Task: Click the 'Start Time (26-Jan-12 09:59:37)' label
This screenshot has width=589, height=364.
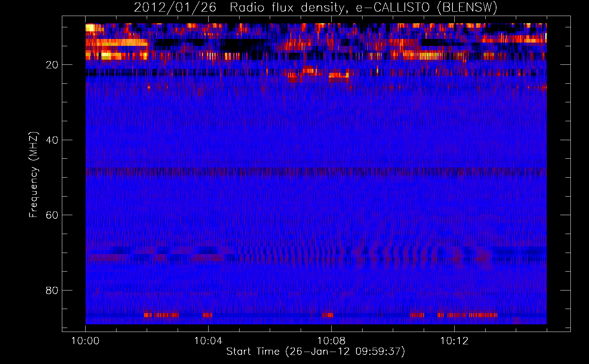Action: [316, 352]
